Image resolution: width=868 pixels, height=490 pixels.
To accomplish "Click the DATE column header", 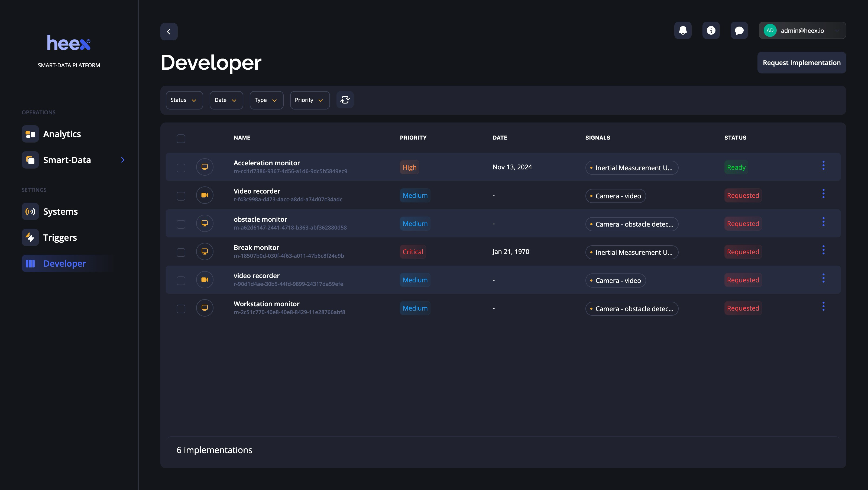I will [x=500, y=137].
